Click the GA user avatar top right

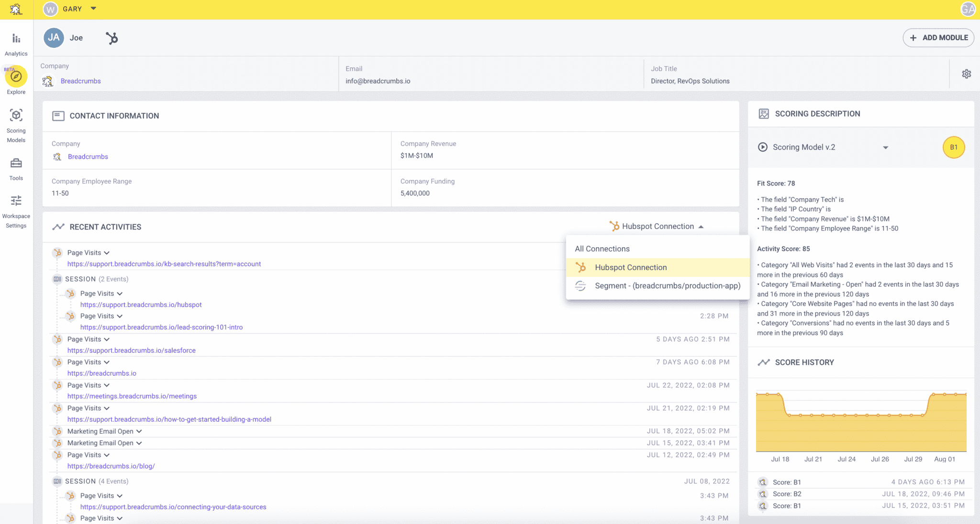coord(968,9)
